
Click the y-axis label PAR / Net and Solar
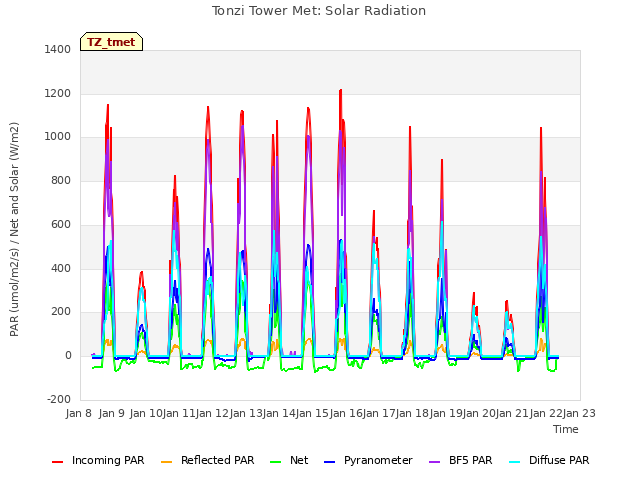coord(14,229)
